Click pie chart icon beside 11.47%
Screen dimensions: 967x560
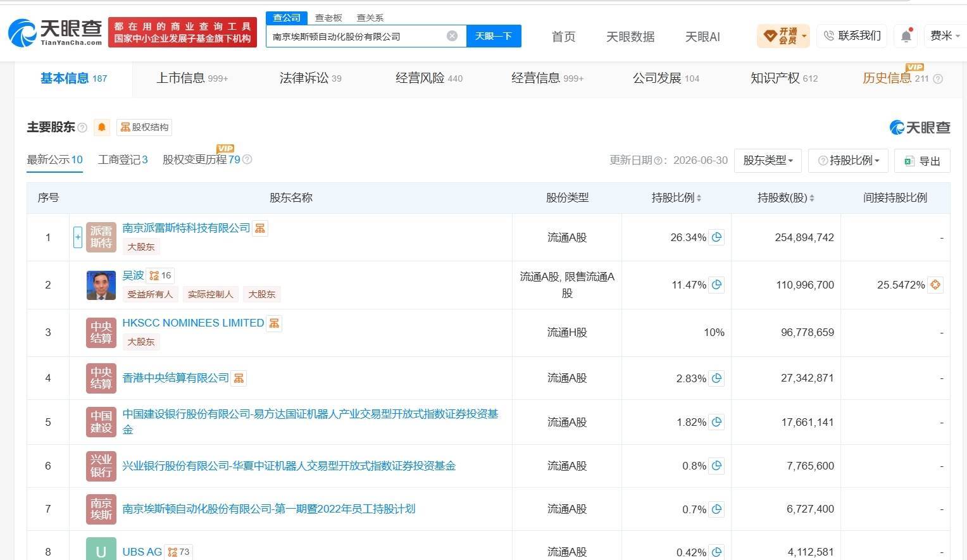point(716,285)
